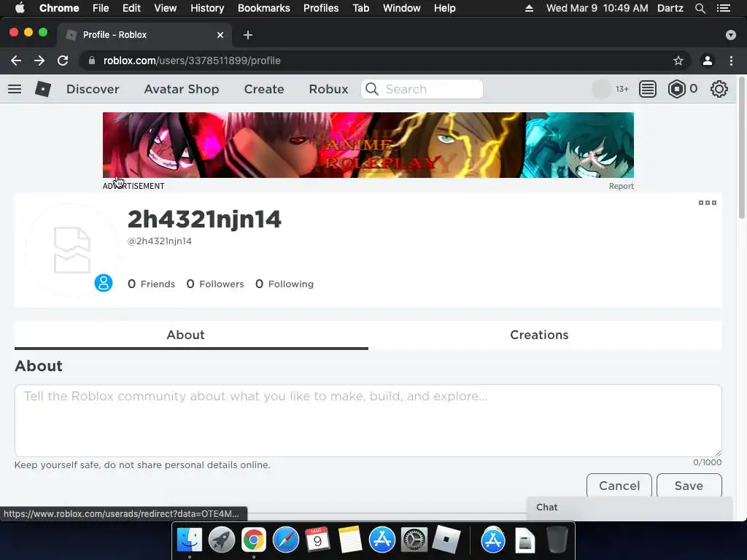Open Trash in the Dock

[557, 540]
